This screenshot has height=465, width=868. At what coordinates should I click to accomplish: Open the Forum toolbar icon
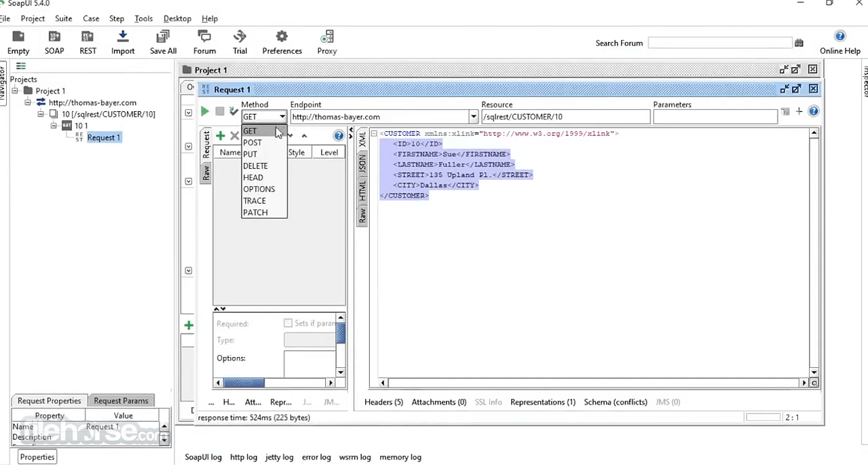pyautogui.click(x=204, y=42)
